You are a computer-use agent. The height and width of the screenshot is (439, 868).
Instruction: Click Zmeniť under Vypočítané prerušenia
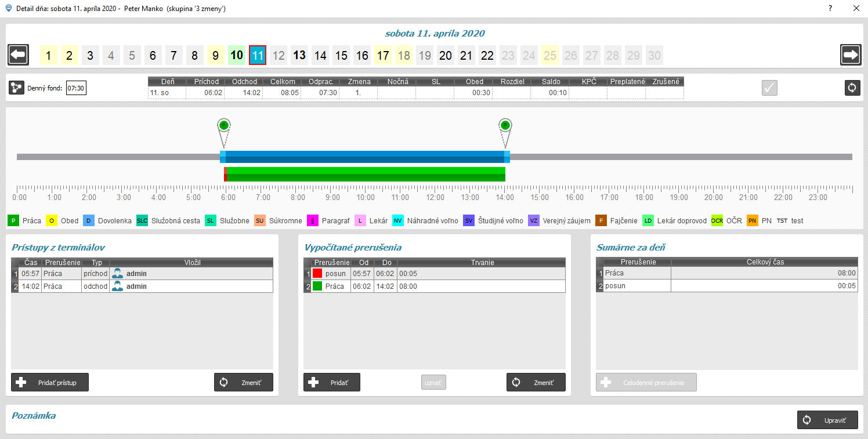[x=536, y=382]
